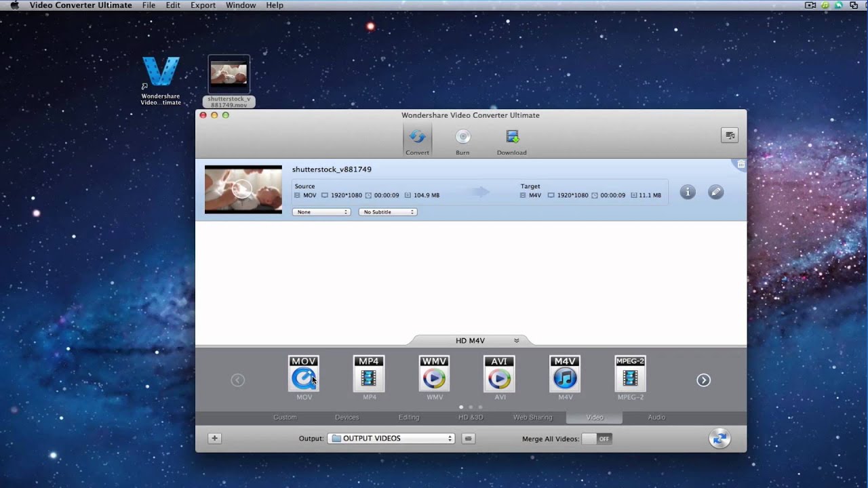Open the Video Converter Ultimate app menu
Viewport: 868px width, 488px height.
pyautogui.click(x=81, y=5)
